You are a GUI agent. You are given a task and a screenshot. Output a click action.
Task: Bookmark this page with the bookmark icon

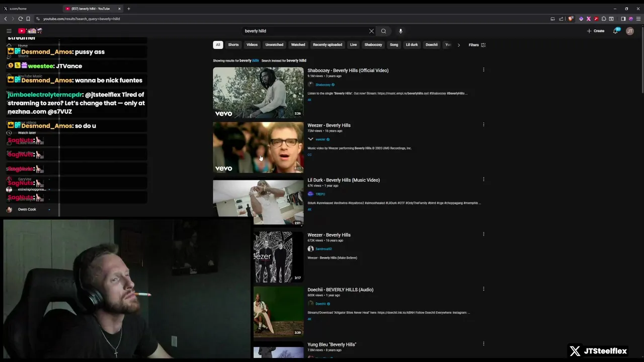(x=28, y=19)
